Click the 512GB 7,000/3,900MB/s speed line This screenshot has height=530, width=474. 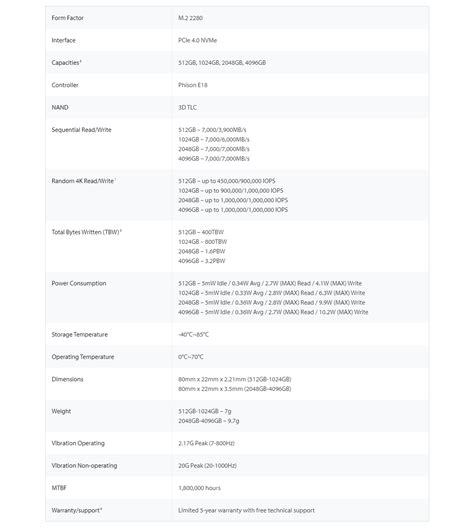coord(212,130)
